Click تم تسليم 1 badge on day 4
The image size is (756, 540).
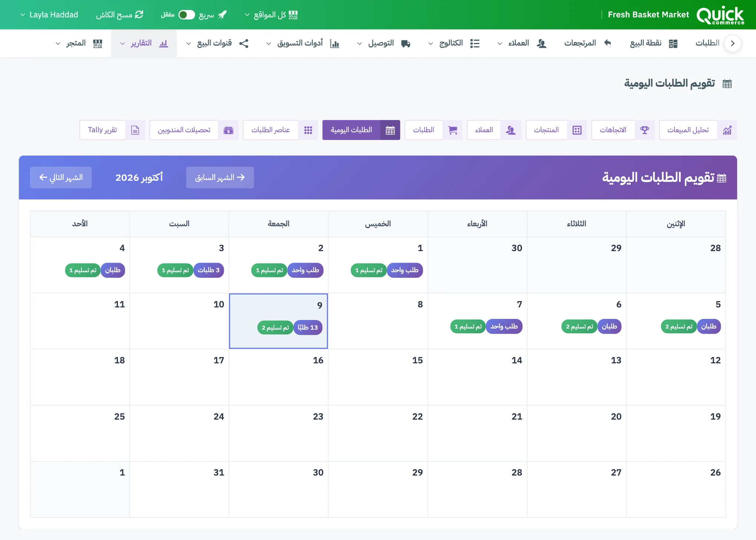(83, 270)
